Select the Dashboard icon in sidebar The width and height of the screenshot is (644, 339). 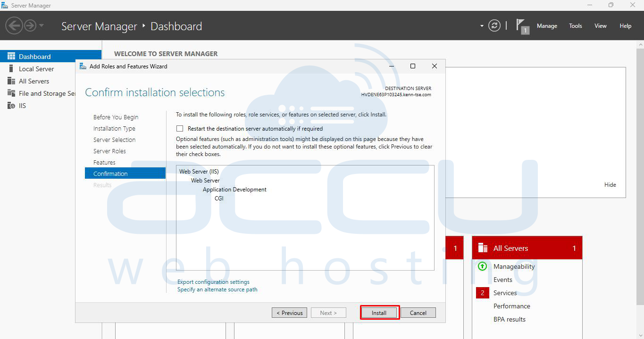pos(11,57)
